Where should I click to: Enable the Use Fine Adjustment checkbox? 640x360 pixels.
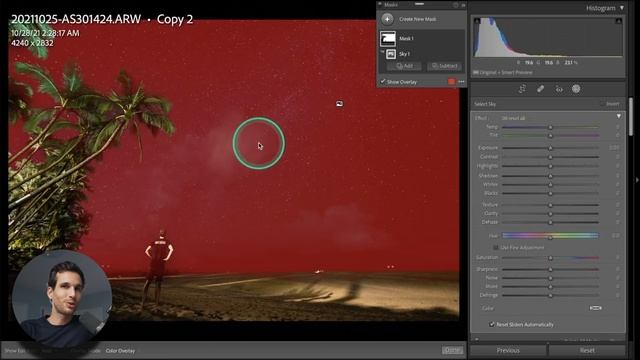pos(496,247)
